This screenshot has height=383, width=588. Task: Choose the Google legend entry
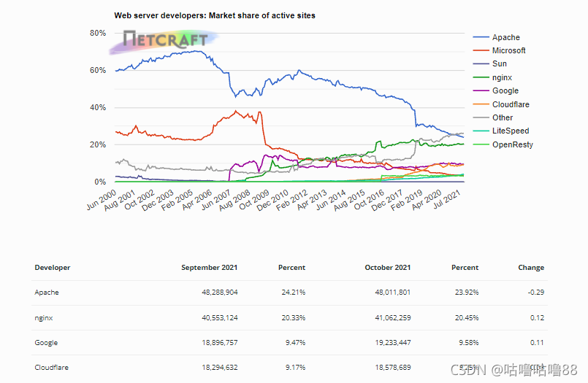(x=496, y=90)
